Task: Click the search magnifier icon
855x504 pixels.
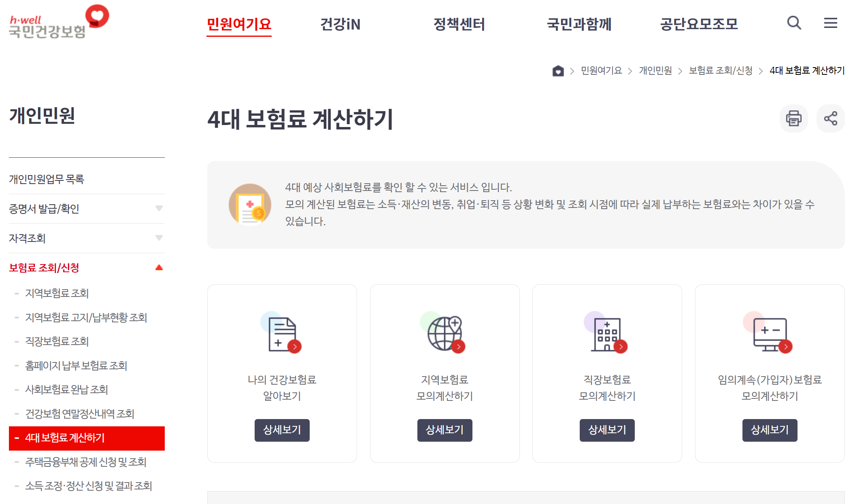Action: [794, 23]
